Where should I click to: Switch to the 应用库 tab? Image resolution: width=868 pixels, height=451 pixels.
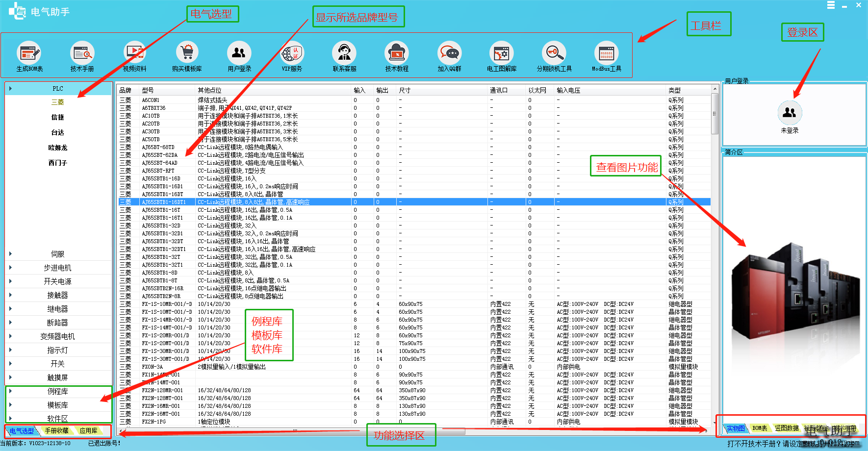pos(89,431)
